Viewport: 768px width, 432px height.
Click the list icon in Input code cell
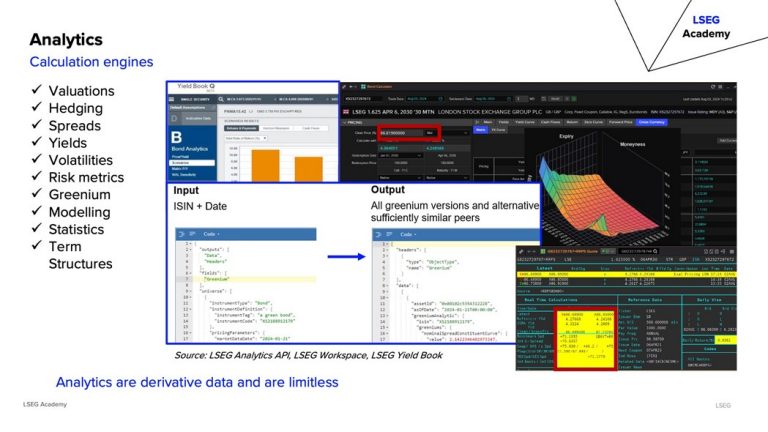click(192, 234)
